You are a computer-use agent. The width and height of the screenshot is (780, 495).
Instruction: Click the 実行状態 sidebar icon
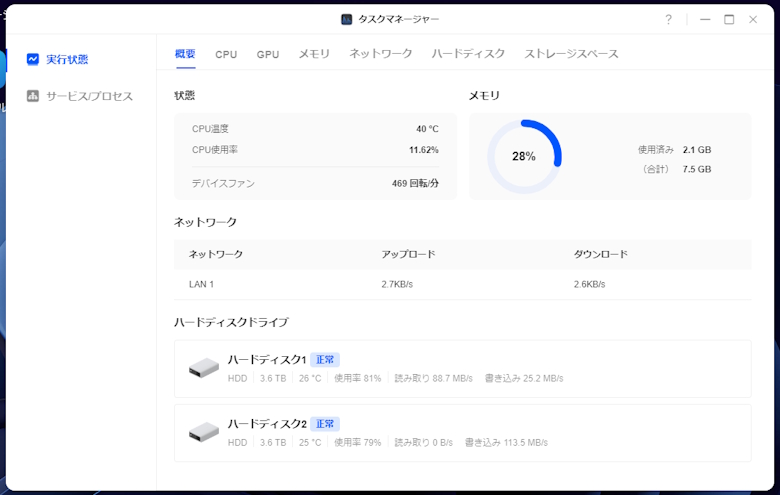pos(33,60)
